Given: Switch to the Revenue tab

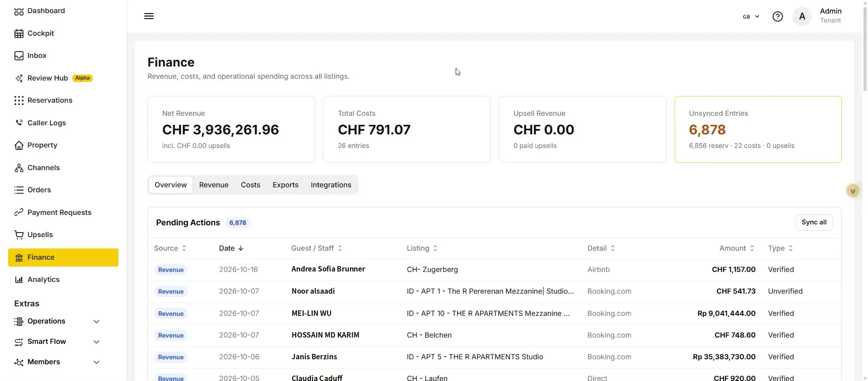Looking at the screenshot, I should [214, 185].
